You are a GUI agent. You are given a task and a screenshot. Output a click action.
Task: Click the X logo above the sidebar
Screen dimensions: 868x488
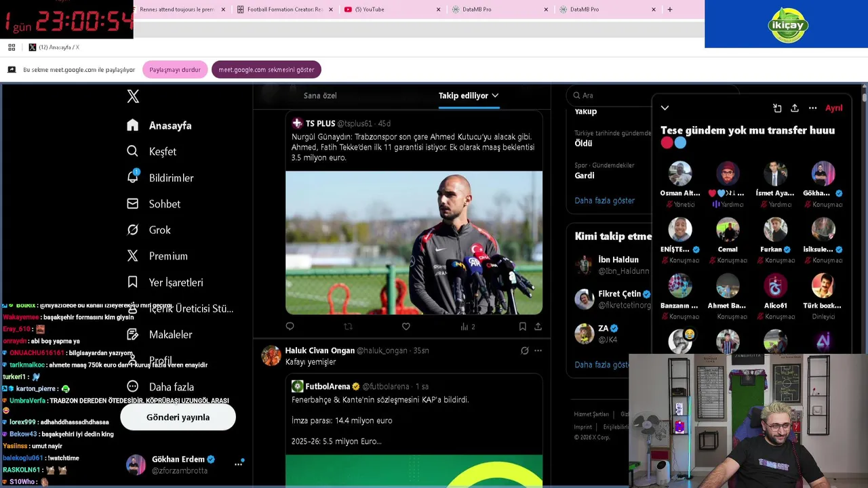pyautogui.click(x=133, y=96)
